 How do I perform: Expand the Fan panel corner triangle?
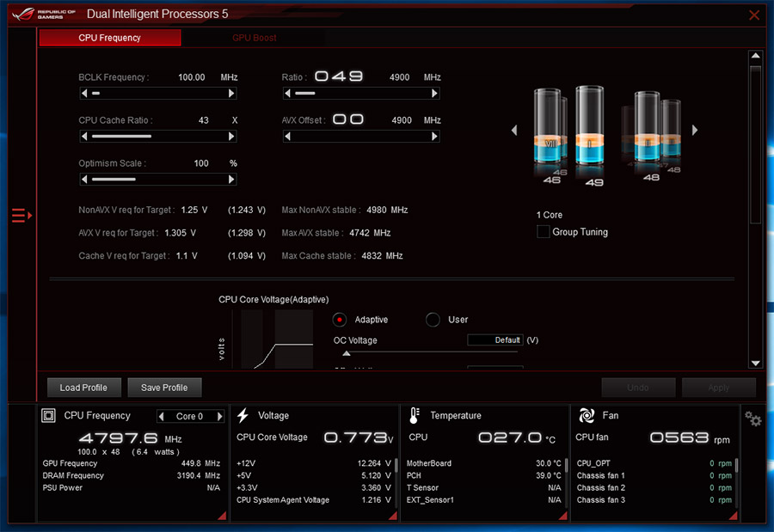point(733,515)
